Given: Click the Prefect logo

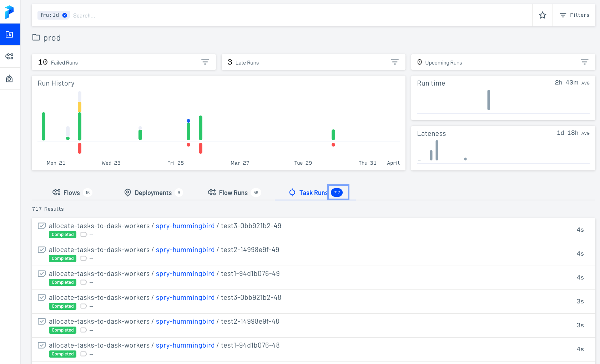Looking at the screenshot, I should tap(10, 12).
